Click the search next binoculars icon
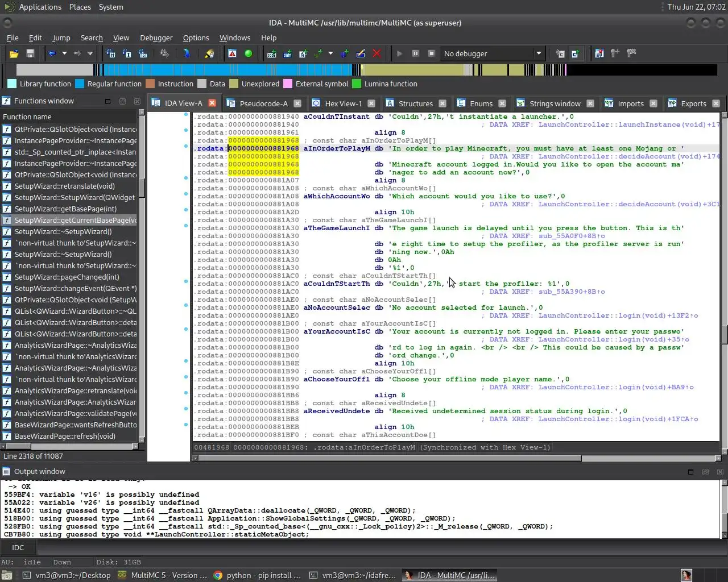Viewport: 728px width, 582px height. pos(164,53)
